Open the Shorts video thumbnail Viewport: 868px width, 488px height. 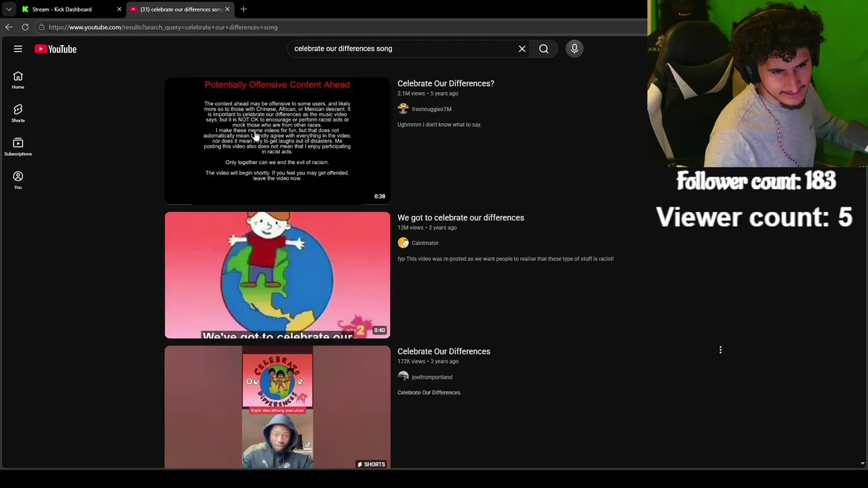click(277, 407)
